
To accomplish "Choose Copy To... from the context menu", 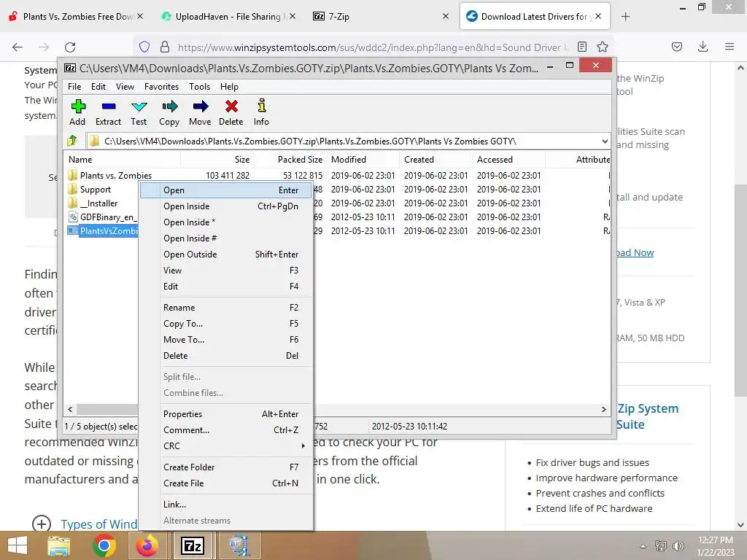I will click(226, 323).
